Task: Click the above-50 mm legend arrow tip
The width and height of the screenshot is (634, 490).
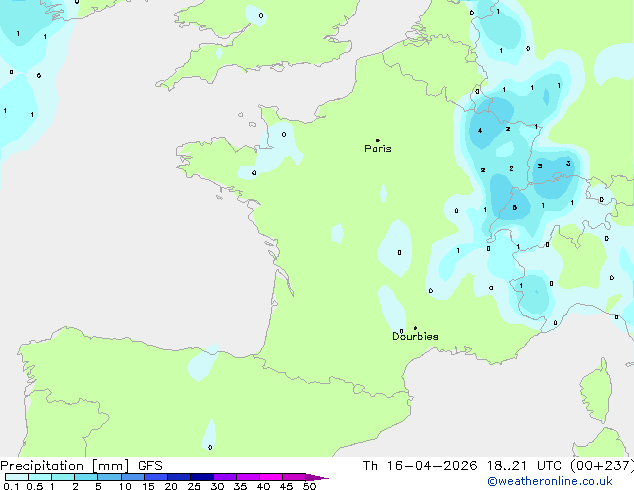Action: (317, 477)
